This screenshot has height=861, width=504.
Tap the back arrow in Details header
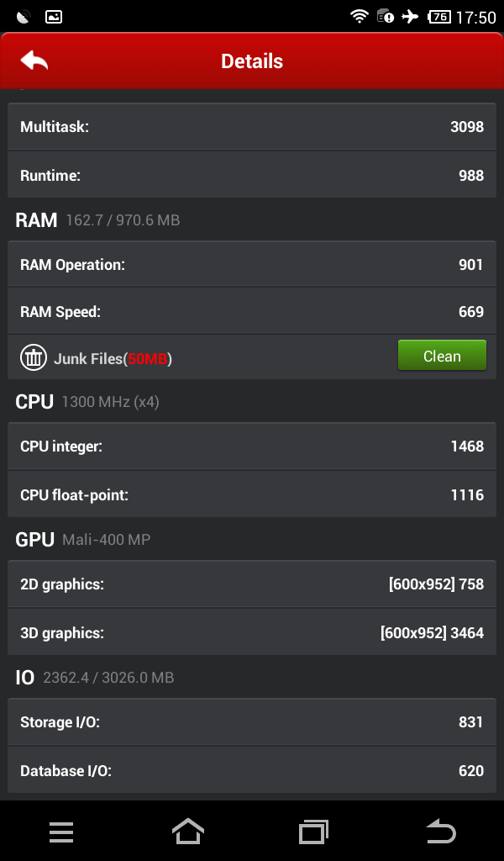[34, 61]
